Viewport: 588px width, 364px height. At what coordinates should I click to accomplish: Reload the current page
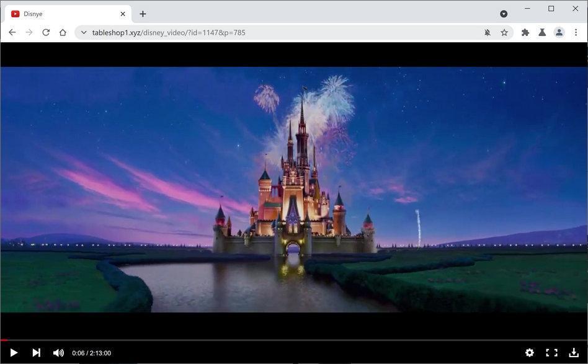pos(46,33)
